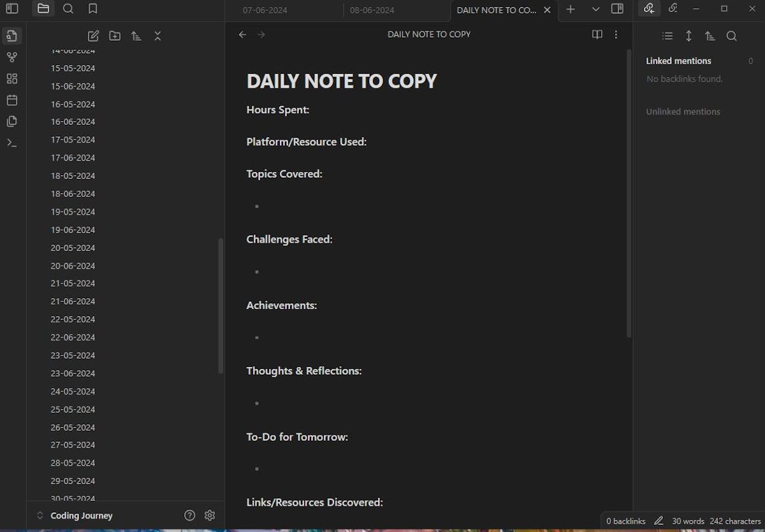Screen dimensions: 765x532
Task: Switch to the 08-06-2024 tab
Action: [372, 10]
